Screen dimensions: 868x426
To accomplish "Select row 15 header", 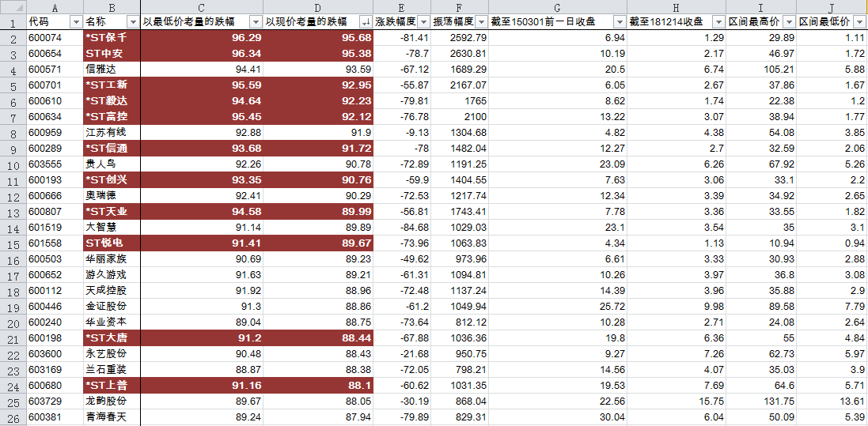I will (13, 243).
